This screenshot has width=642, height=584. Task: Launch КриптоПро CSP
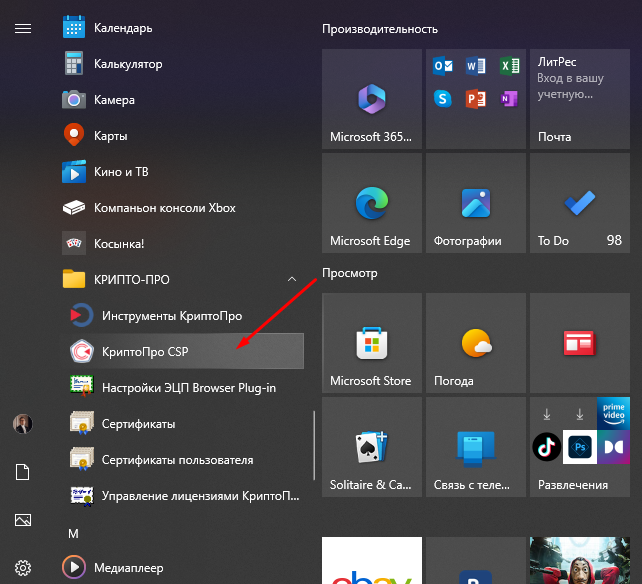pos(183,351)
